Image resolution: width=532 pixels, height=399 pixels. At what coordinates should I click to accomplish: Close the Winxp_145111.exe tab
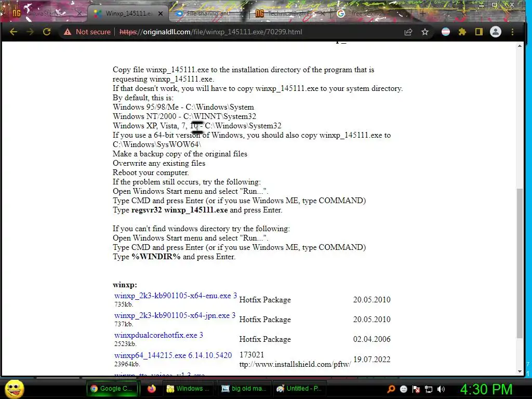coord(161,14)
